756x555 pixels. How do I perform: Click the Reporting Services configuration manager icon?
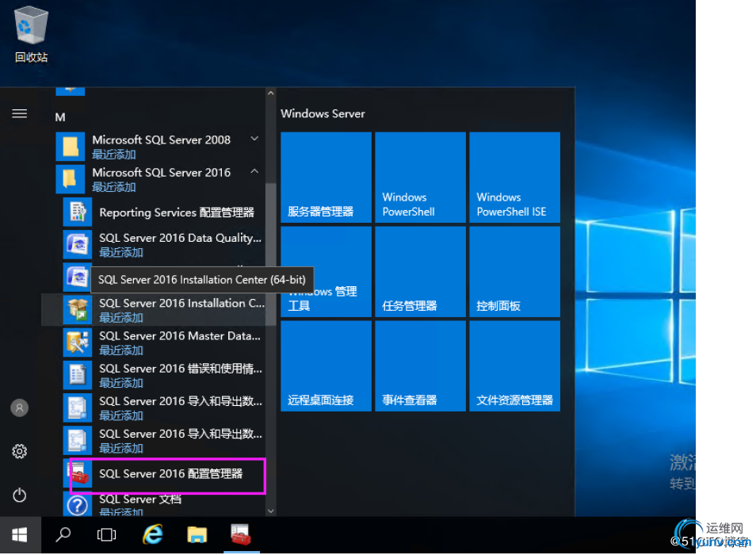[x=78, y=212]
